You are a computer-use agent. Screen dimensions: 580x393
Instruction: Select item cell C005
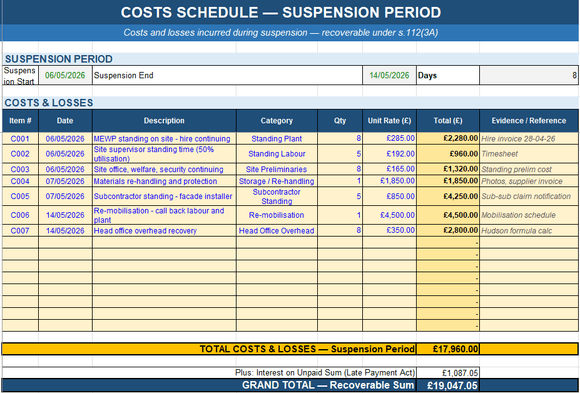20,196
